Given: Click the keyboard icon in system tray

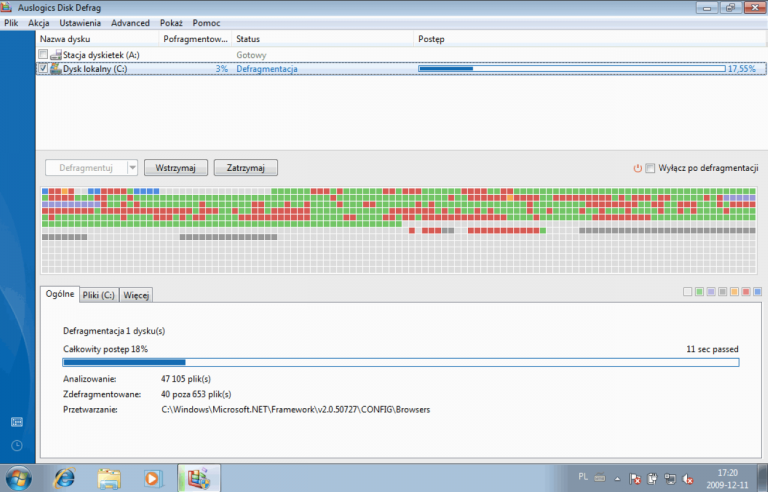Looking at the screenshot, I should coord(600,477).
